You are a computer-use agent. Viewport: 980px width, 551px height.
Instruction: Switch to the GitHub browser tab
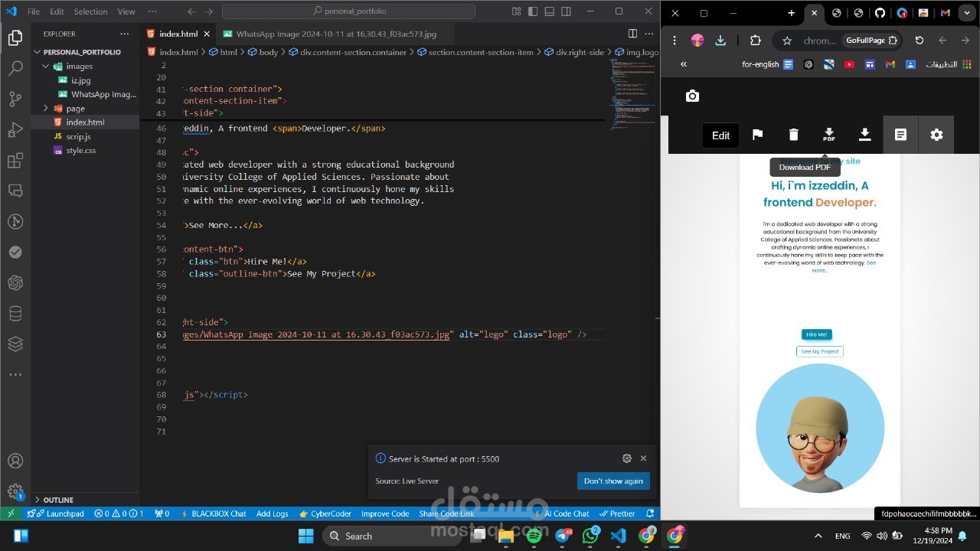tap(880, 13)
